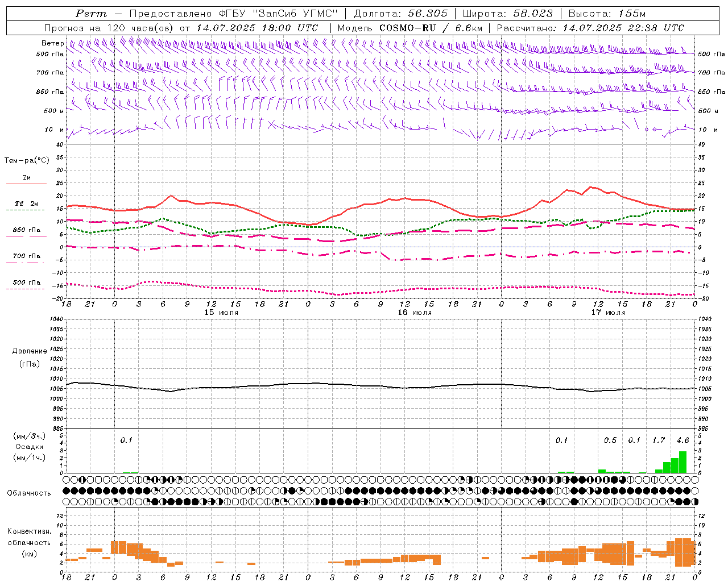Click the "(мм/3ч.)" precipitation unit label
The width and height of the screenshot is (728, 582).
click(29, 436)
